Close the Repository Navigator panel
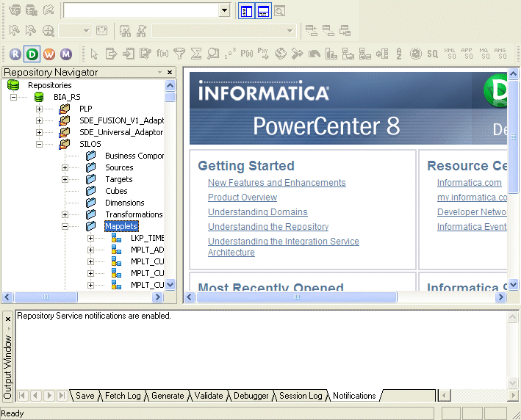The image size is (521, 420). click(170, 72)
